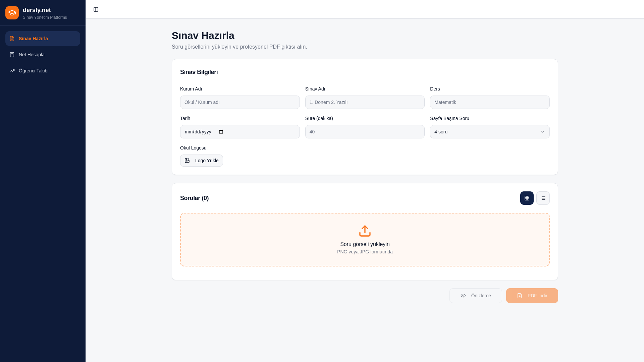
Task: Toggle the sidebar panel icon
Action: coord(96,9)
